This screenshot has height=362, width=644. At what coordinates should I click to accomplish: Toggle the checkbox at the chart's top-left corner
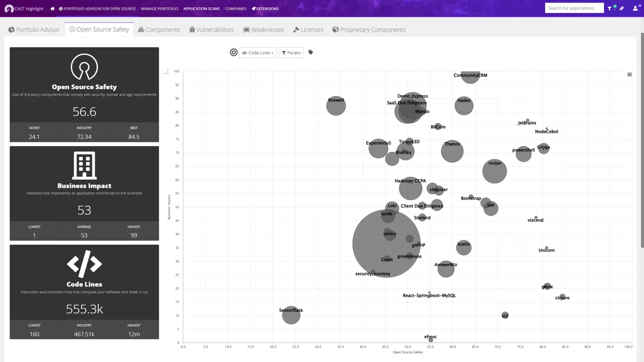165,71
